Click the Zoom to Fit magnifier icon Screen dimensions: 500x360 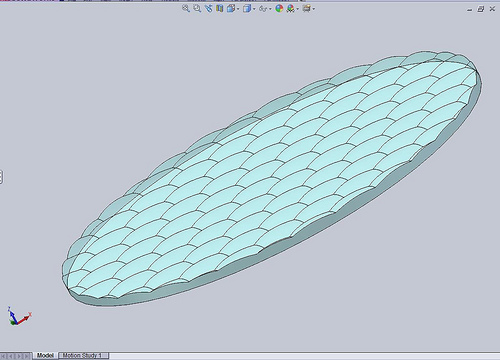point(186,8)
